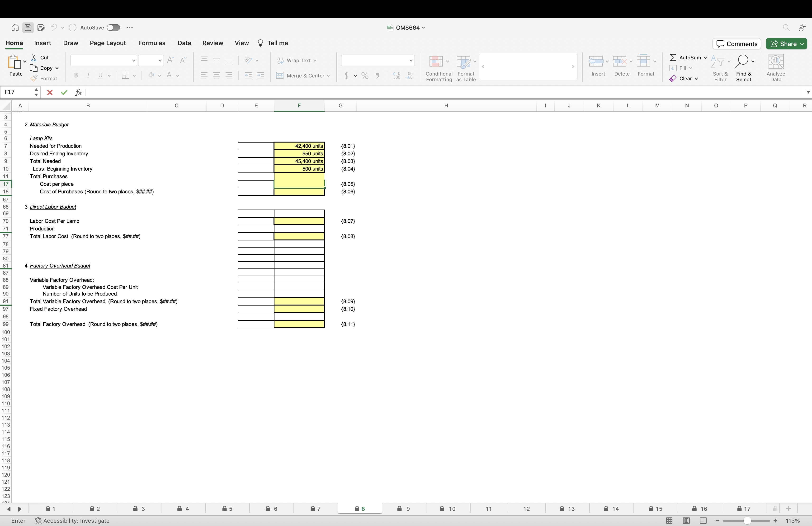The image size is (812, 526).
Task: Open the Comments button
Action: pos(736,44)
